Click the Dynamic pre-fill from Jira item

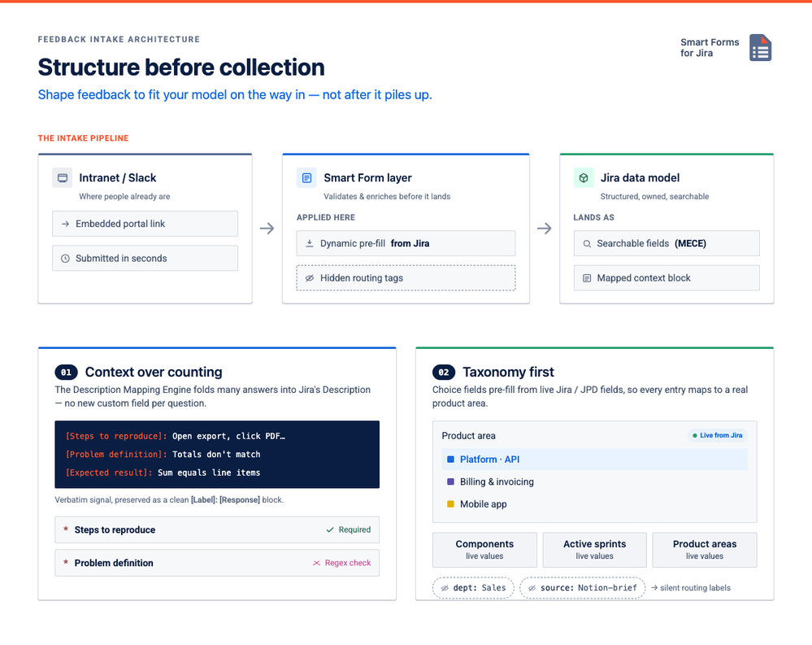click(406, 243)
